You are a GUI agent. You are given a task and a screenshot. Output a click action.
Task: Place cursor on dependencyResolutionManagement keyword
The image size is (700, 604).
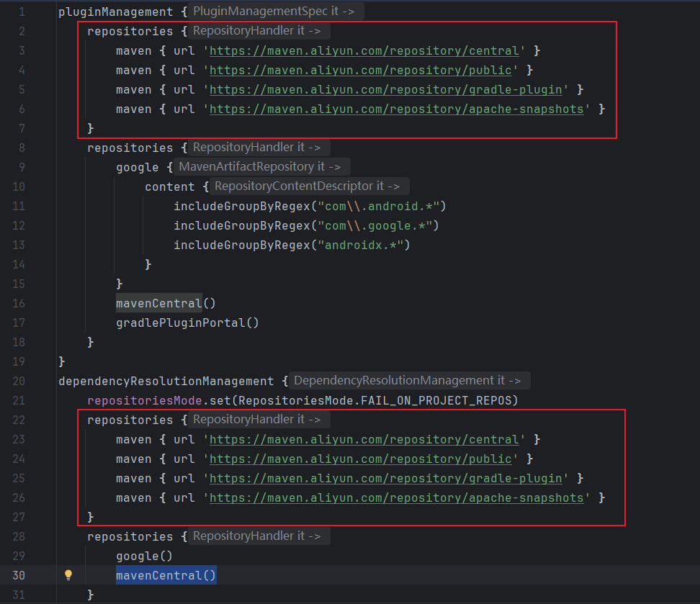click(x=166, y=382)
